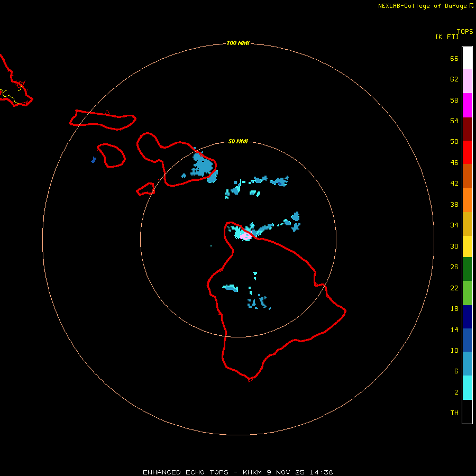Click the 50 NMI range ring label
The width and height of the screenshot is (476, 476).
click(238, 141)
